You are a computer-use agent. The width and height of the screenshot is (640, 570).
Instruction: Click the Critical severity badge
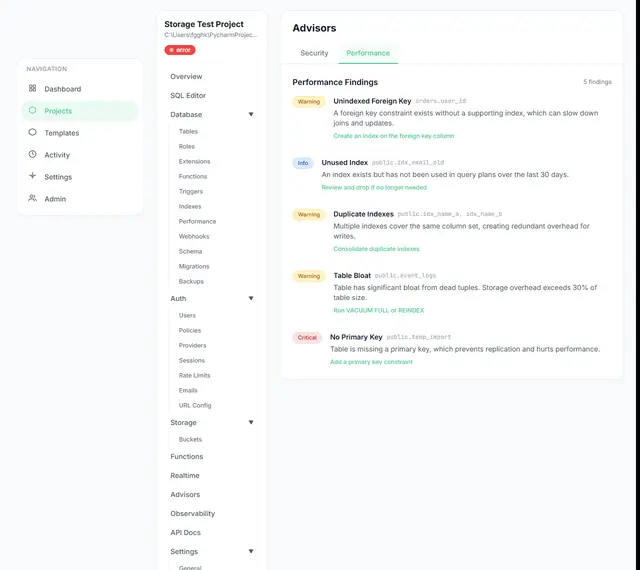pyautogui.click(x=307, y=337)
